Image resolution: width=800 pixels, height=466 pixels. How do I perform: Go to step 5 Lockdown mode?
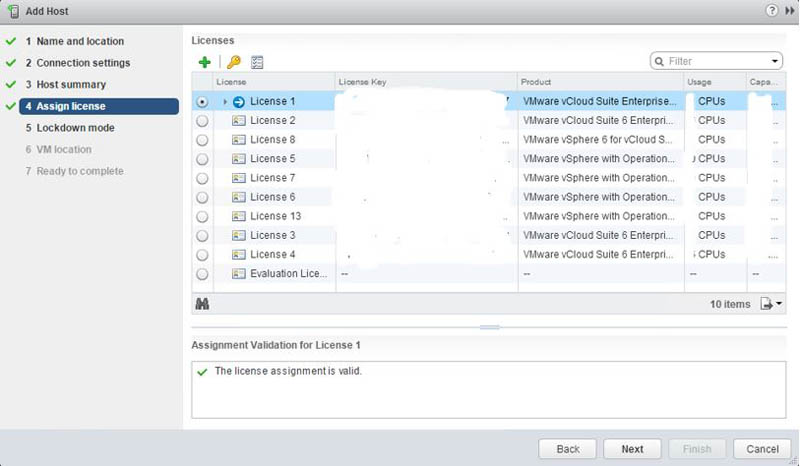click(70, 128)
